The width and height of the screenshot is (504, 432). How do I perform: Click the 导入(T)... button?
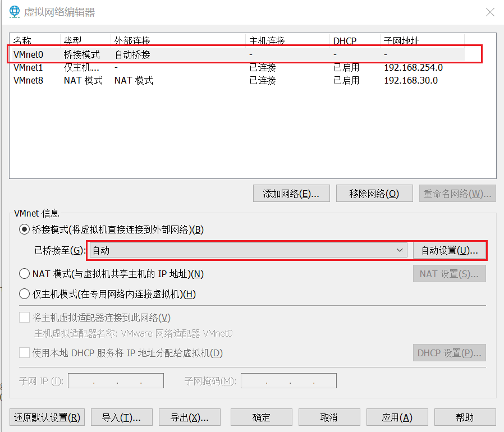click(121, 417)
